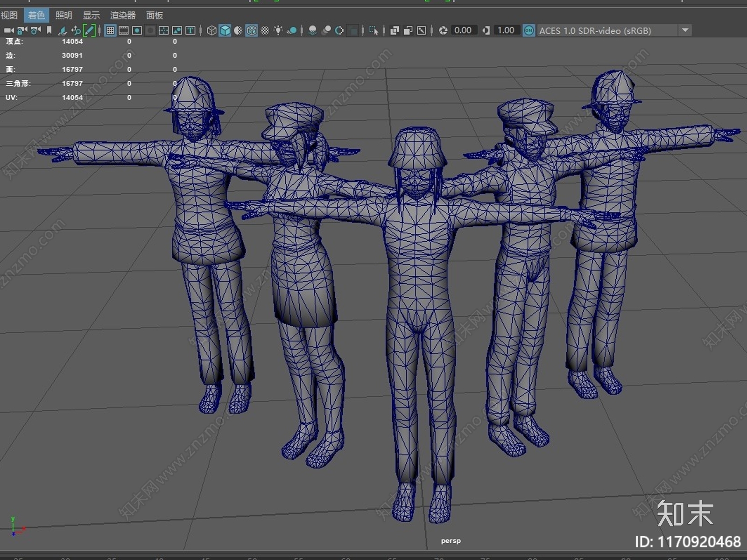The width and height of the screenshot is (747, 560).
Task: Toggle the Motion Blur icon
Action: tap(326, 30)
